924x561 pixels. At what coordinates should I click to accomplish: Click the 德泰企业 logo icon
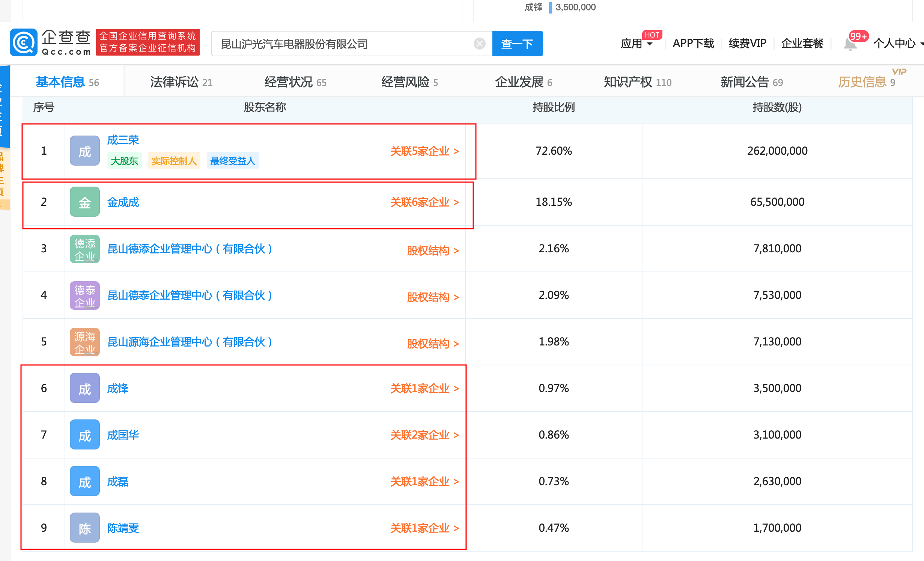click(85, 295)
